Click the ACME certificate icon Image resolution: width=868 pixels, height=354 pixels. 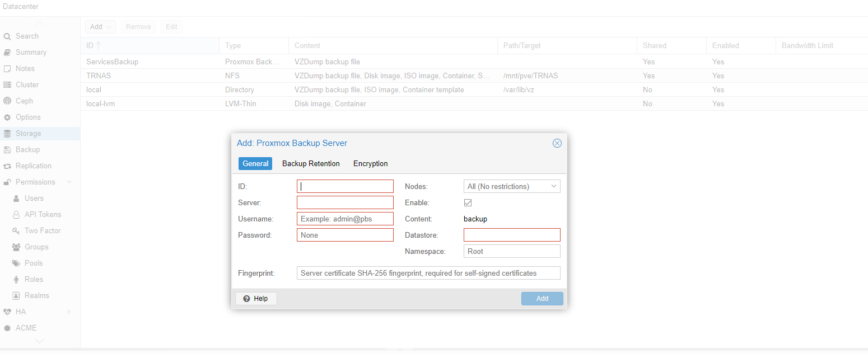(x=7, y=328)
